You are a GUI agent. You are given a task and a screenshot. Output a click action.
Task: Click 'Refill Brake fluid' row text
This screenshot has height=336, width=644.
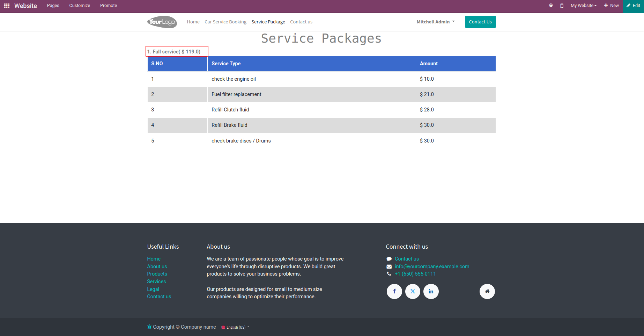(229, 125)
